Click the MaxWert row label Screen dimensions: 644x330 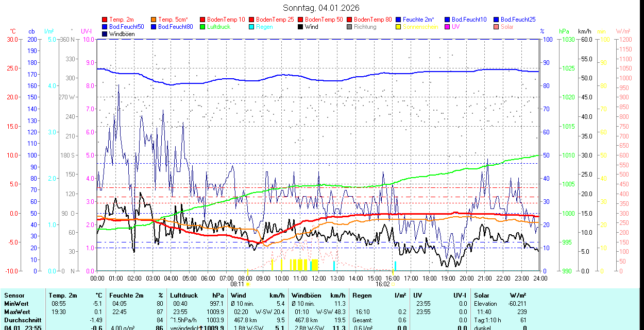pos(18,312)
